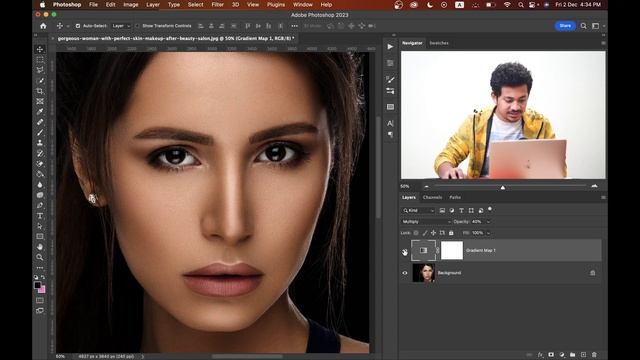Image resolution: width=640 pixels, height=360 pixels.
Task: Click the Gradient Map 1 layer mask thumbnail
Action: (x=452, y=250)
